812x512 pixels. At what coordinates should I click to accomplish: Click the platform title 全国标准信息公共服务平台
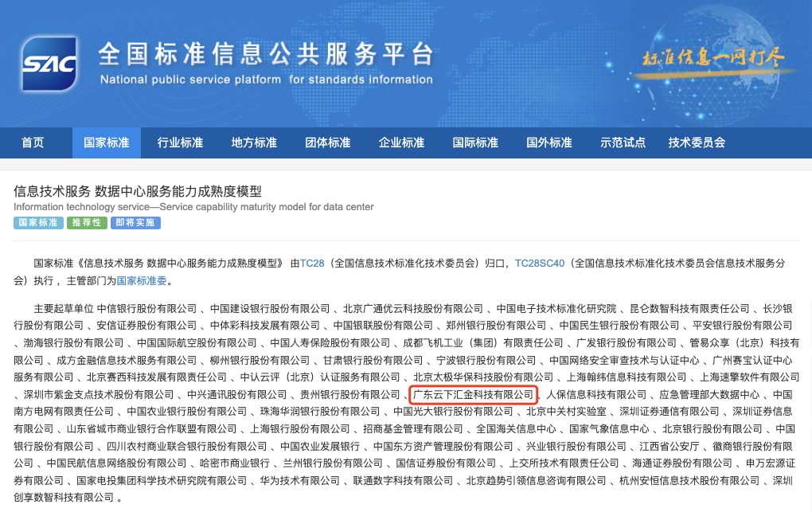point(266,54)
